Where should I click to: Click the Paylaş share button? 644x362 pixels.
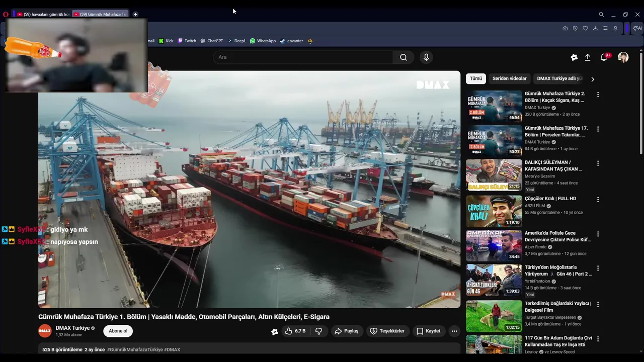pos(347,331)
